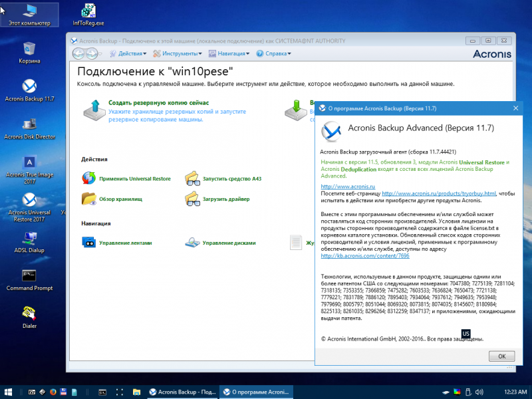Screen dimensions: 532x399
Task: Open the Навигация menu
Action: (x=229, y=54)
